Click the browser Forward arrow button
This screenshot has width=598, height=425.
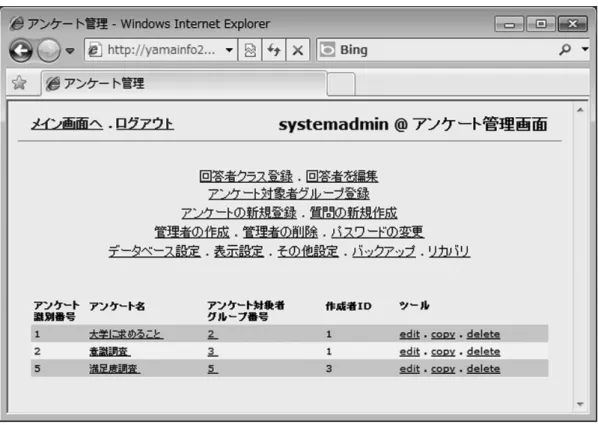(x=48, y=50)
